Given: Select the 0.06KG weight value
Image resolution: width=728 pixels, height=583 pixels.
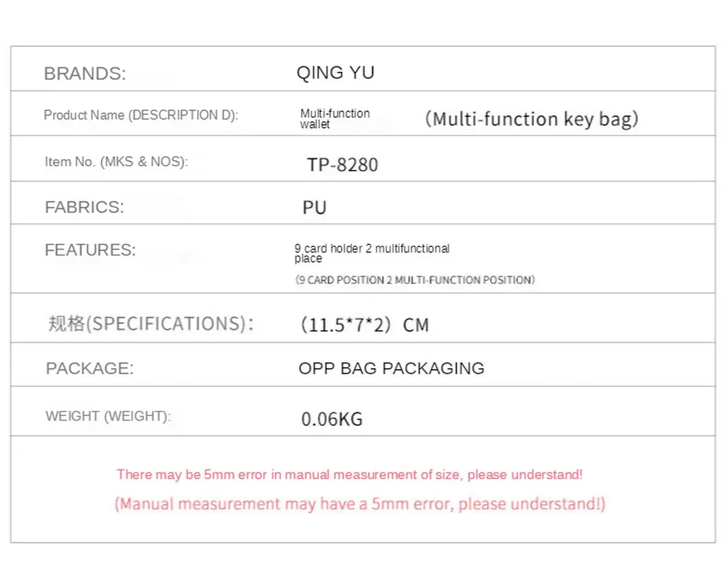Looking at the screenshot, I should click(332, 419).
